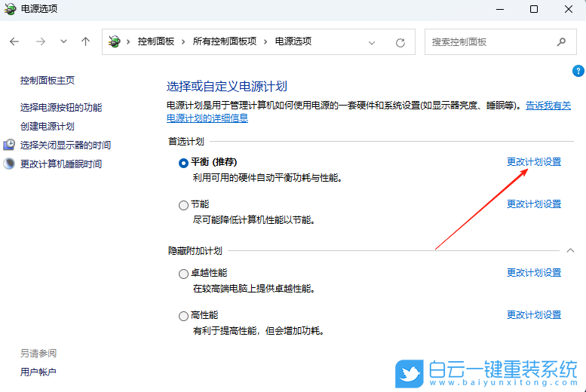586x392 pixels.
Task: Open recent locations chevron next to forward arrow
Action: coord(64,41)
